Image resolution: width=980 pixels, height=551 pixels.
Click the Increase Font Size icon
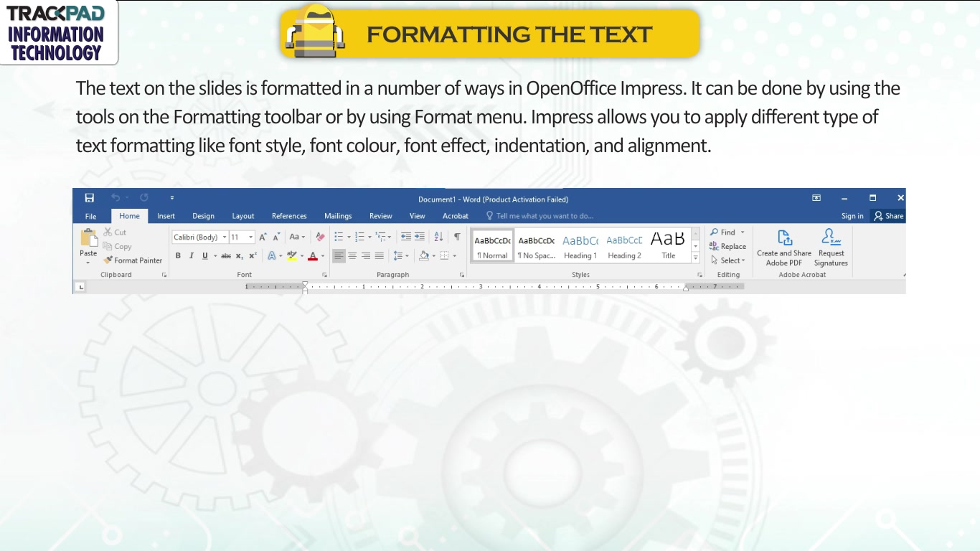coord(263,237)
